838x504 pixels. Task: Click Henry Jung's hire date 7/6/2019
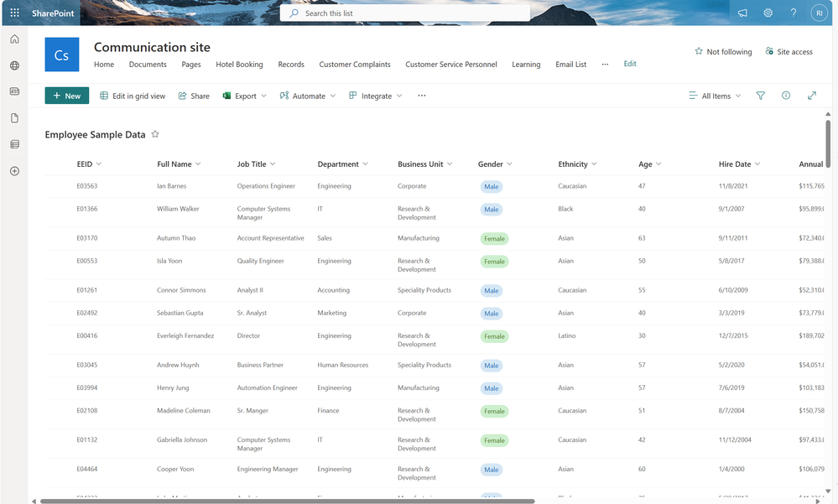pyautogui.click(x=731, y=388)
